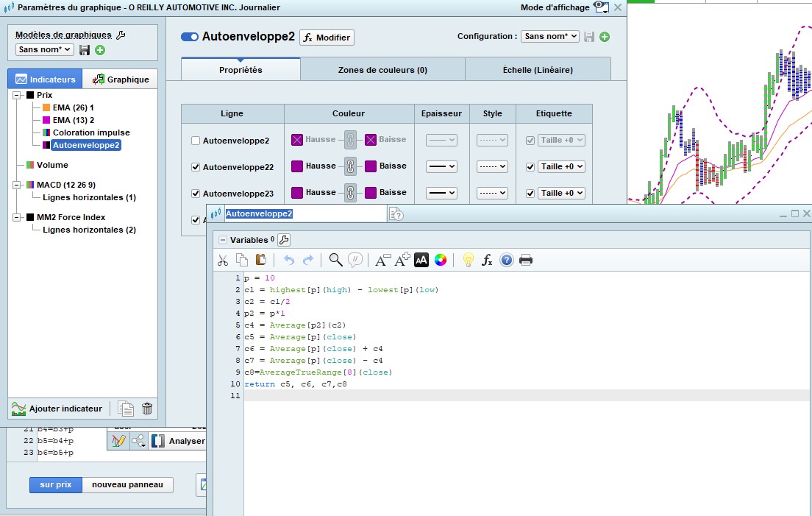
Task: Click the light bulb hint icon
Action: point(468,260)
